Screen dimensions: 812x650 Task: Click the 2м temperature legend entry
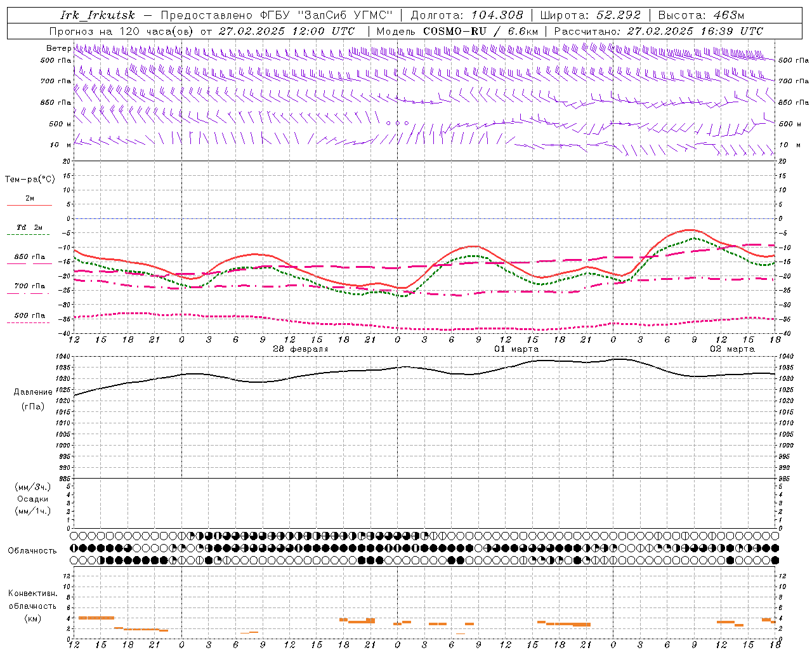click(30, 199)
